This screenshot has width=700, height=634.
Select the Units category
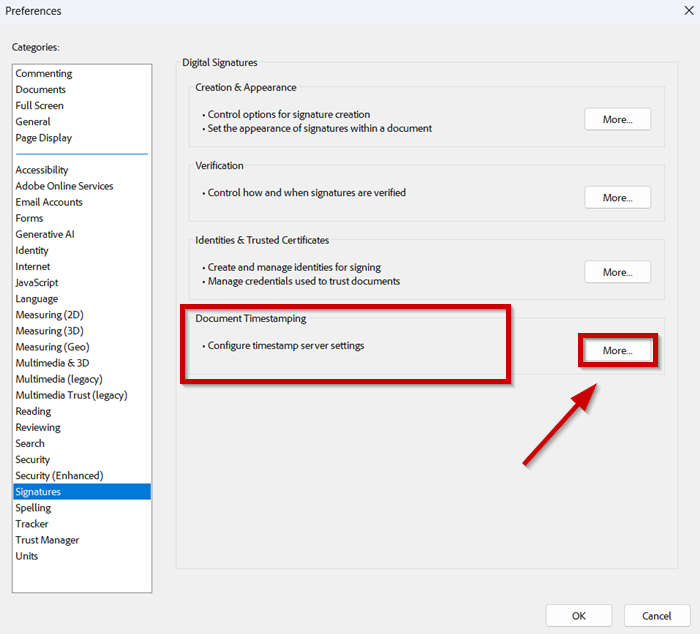27,556
